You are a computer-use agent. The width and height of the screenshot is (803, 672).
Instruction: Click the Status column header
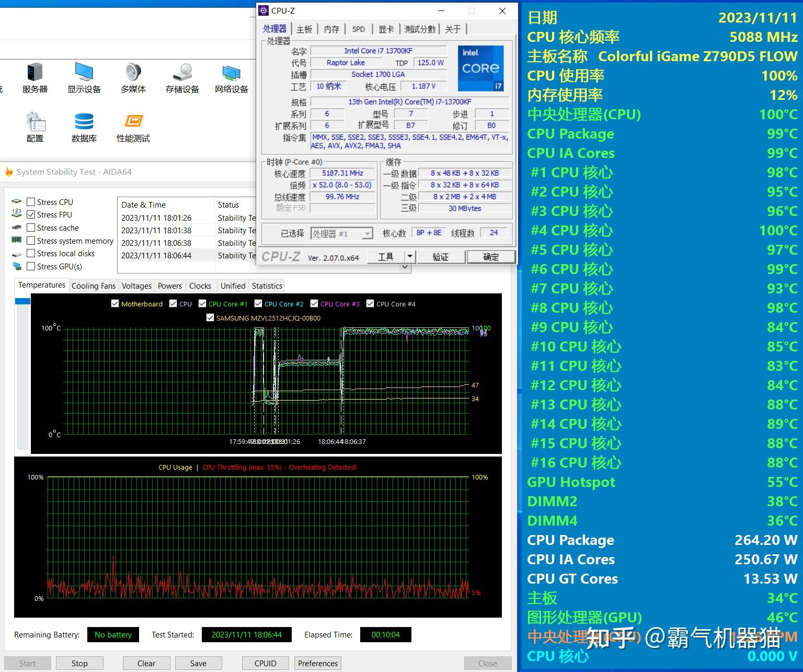[235, 204]
